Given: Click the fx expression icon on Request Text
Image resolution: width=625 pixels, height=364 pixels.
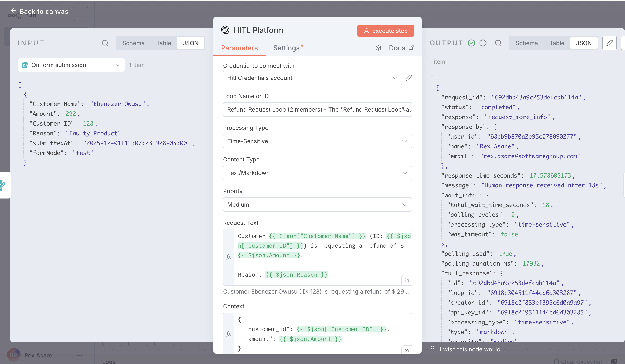Looking at the screenshot, I should (x=229, y=257).
